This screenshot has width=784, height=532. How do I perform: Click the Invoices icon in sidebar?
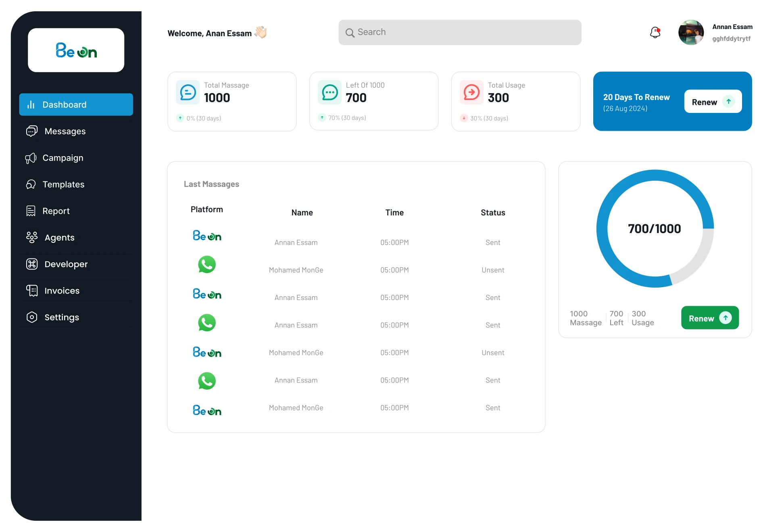click(32, 291)
